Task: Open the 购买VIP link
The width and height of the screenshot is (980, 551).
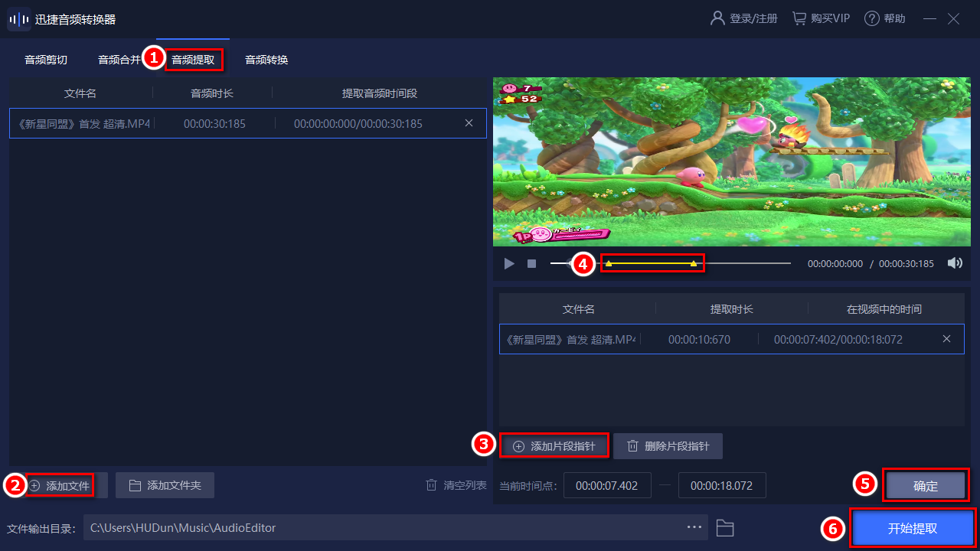Action: tap(821, 18)
